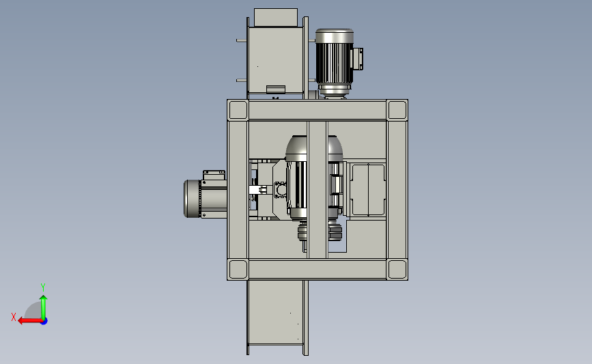The height and width of the screenshot is (364, 592).
Task: Select the small cap on top of hopper
Action: [x=276, y=17]
